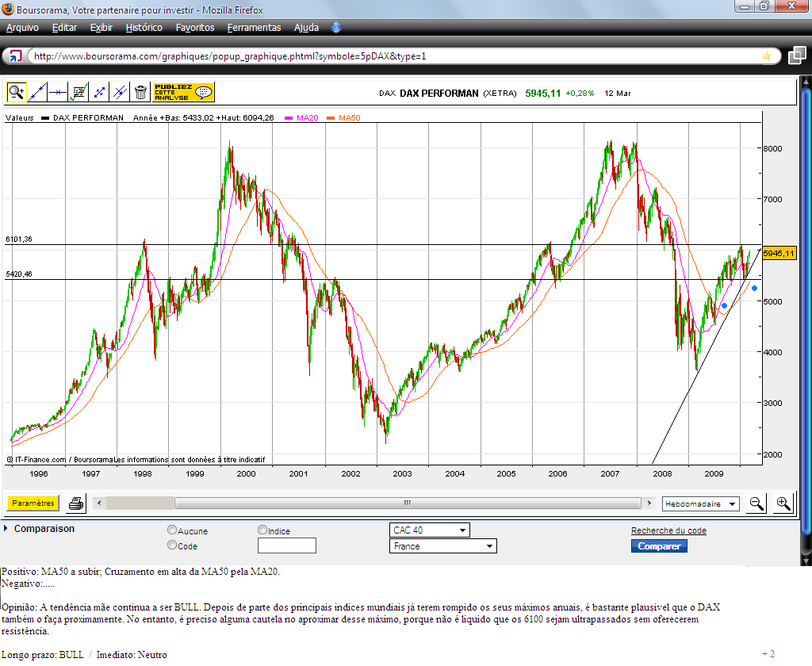The width and height of the screenshot is (812, 666).
Task: Select the horizontal line drawing tool
Action: point(57,92)
